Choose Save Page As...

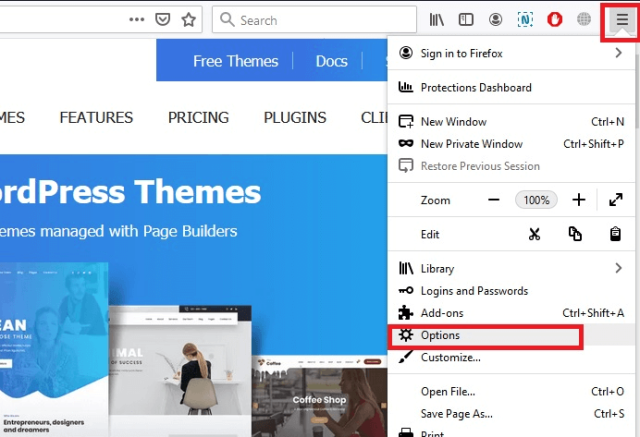[x=511, y=414]
